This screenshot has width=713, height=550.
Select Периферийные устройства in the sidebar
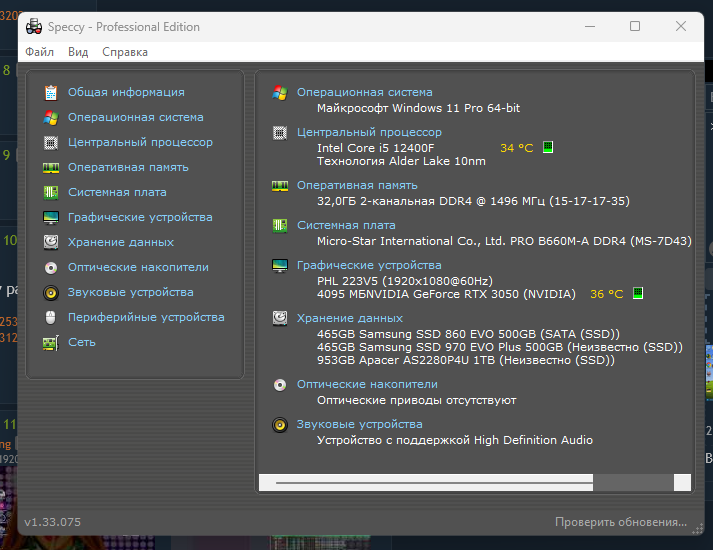click(x=146, y=317)
